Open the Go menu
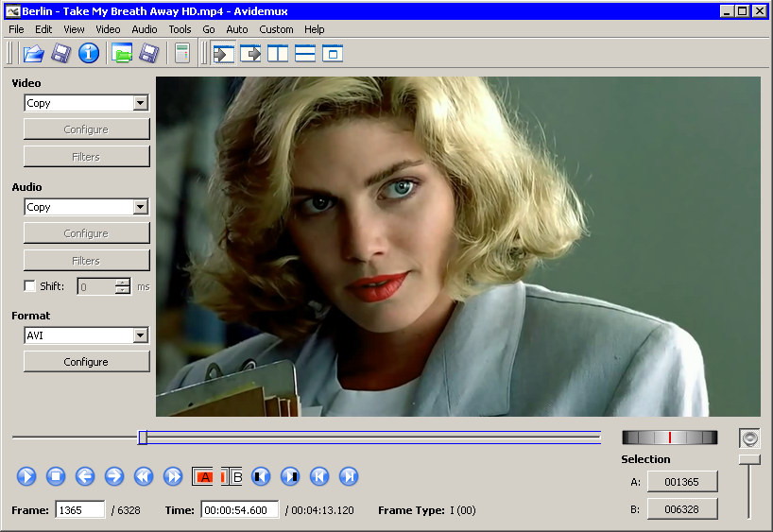This screenshot has width=773, height=532. point(209,29)
